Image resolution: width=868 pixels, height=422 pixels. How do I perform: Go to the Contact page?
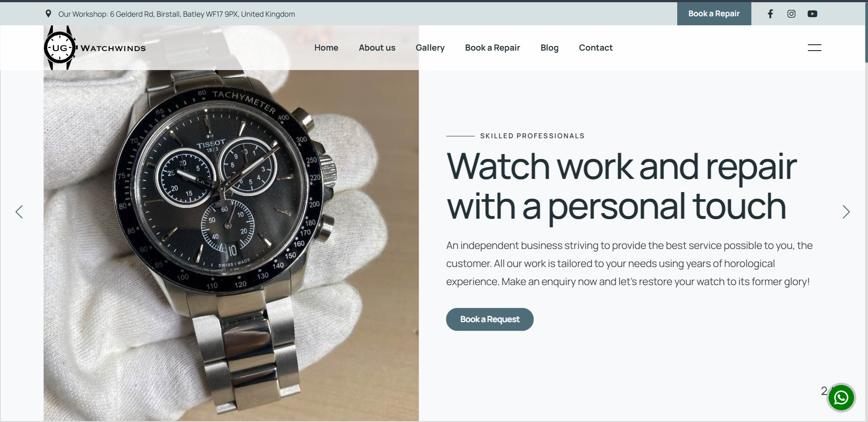pyautogui.click(x=595, y=47)
